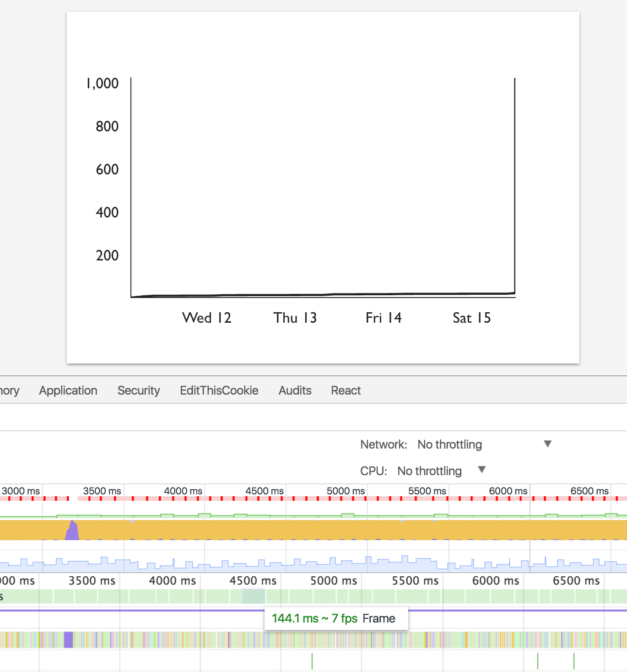Click the 800 y-axis label
This screenshot has height=672, width=627.
(x=107, y=126)
